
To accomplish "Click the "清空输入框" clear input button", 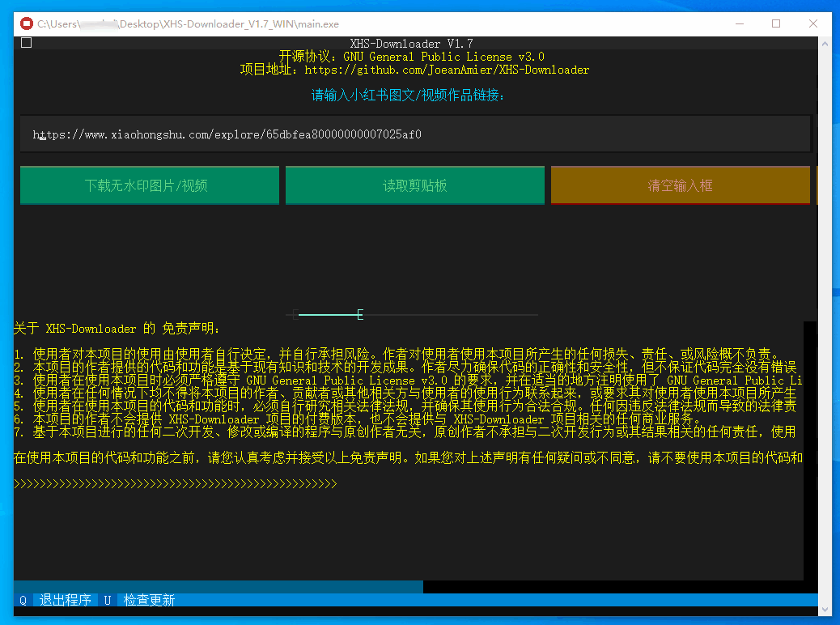I will click(x=680, y=185).
